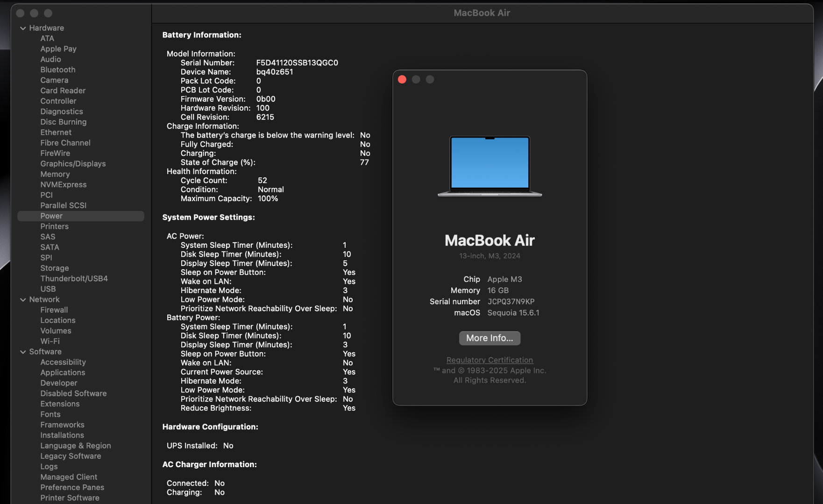The height and width of the screenshot is (504, 823).
Task: Open Legacy Software section
Action: (71, 456)
